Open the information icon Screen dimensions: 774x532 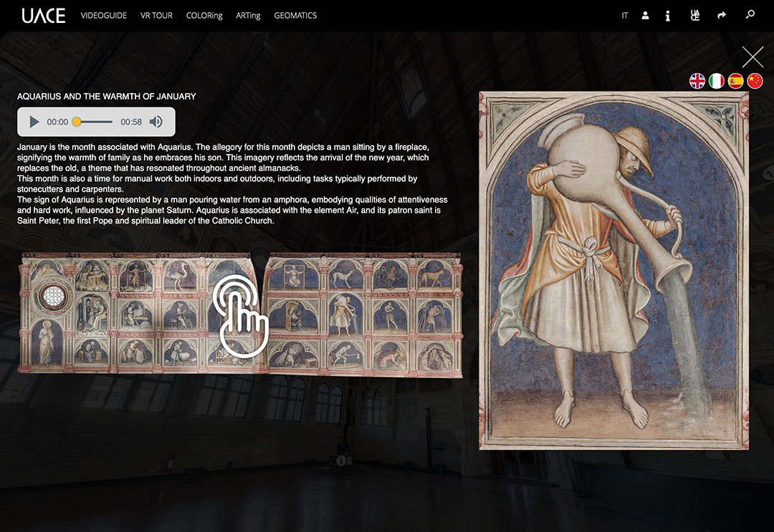point(668,15)
